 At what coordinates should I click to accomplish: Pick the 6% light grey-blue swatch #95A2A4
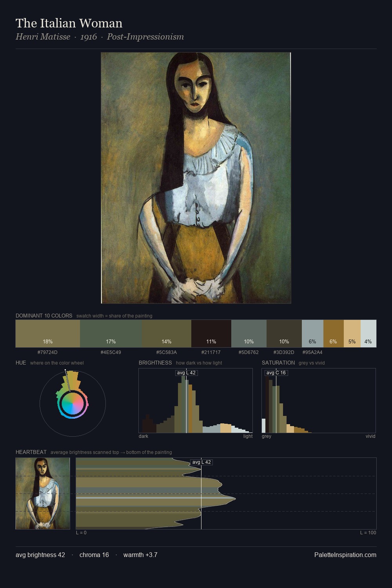click(x=312, y=334)
